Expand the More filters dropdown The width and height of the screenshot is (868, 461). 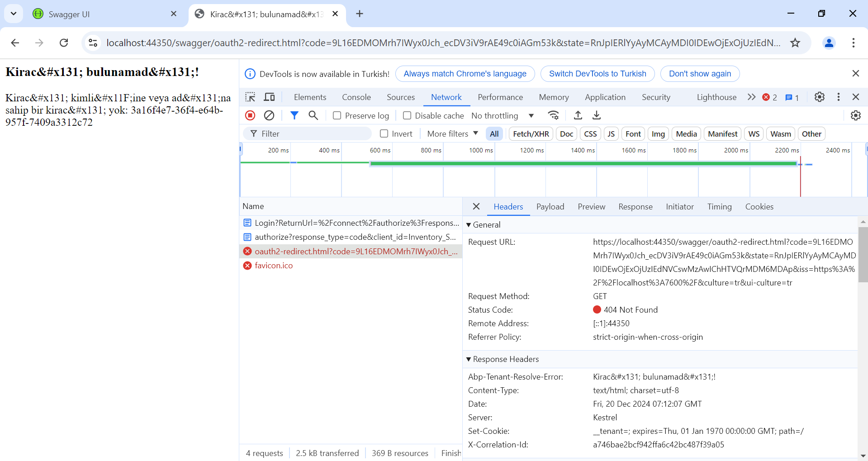452,133
